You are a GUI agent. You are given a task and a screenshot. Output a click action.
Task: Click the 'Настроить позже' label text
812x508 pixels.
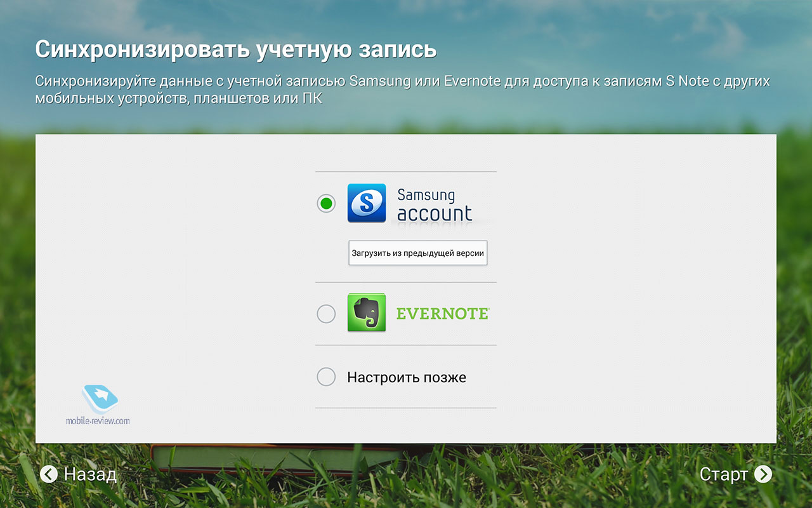[407, 377]
